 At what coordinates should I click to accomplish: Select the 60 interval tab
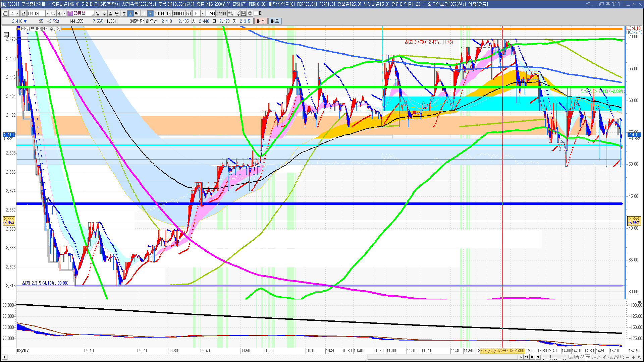(163, 13)
